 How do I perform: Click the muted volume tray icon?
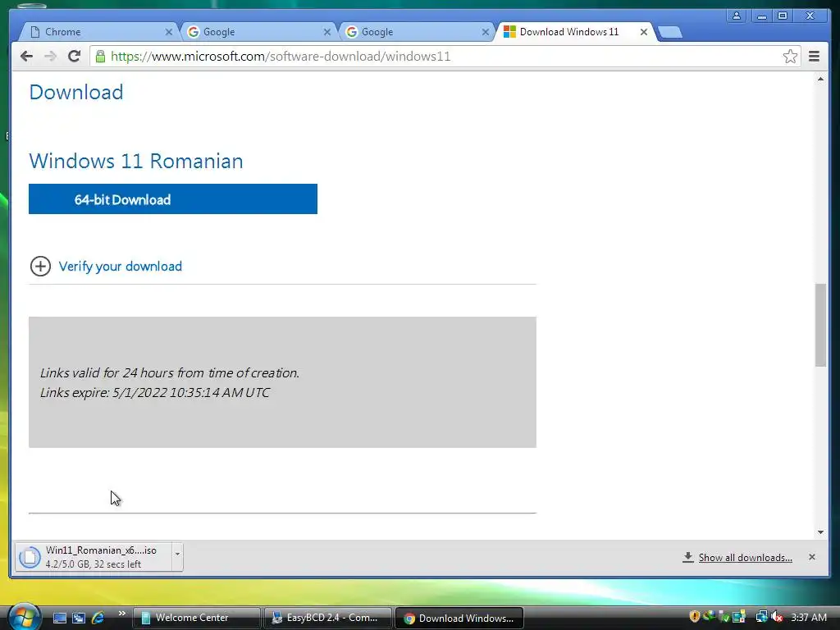click(777, 617)
